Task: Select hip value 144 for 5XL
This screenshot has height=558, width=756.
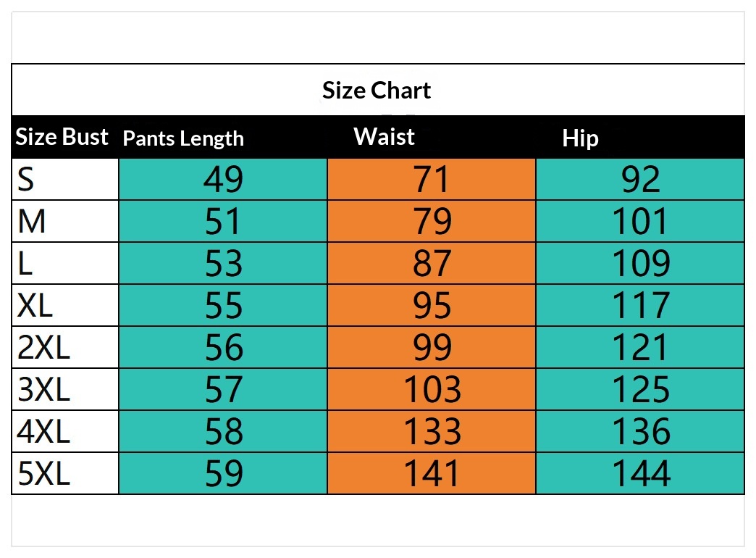Action: coord(641,474)
